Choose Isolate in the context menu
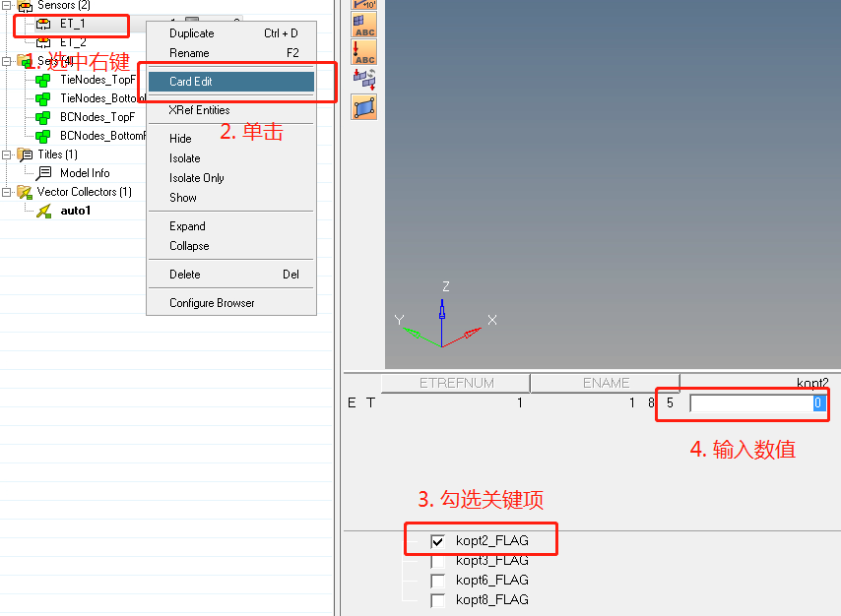The height and width of the screenshot is (616, 841). click(x=231, y=158)
